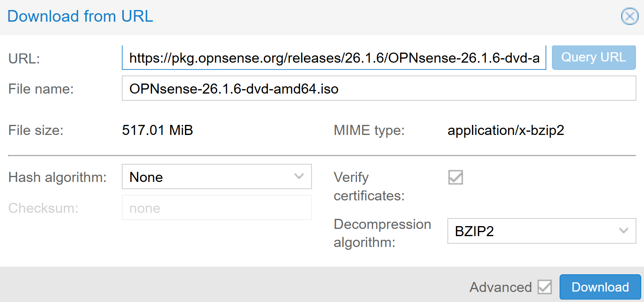Toggle the Advanced checkbox
Image resolution: width=644 pixels, height=302 pixels.
[x=545, y=287]
